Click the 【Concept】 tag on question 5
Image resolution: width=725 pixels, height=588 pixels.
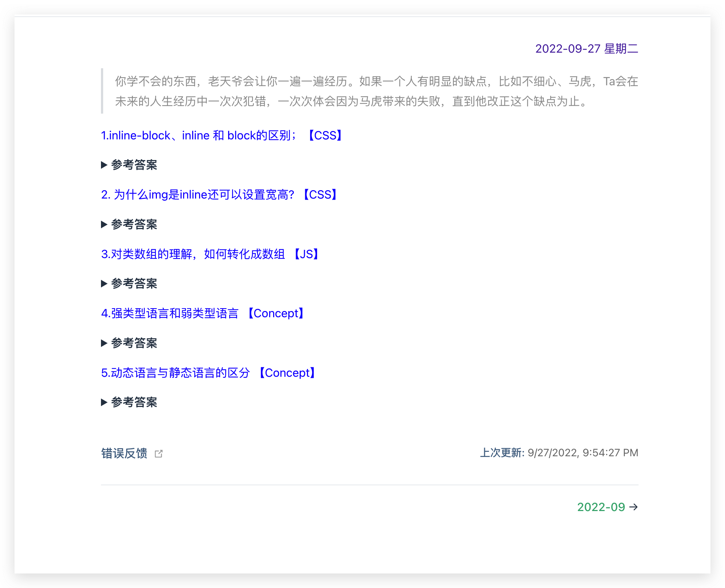click(x=287, y=373)
